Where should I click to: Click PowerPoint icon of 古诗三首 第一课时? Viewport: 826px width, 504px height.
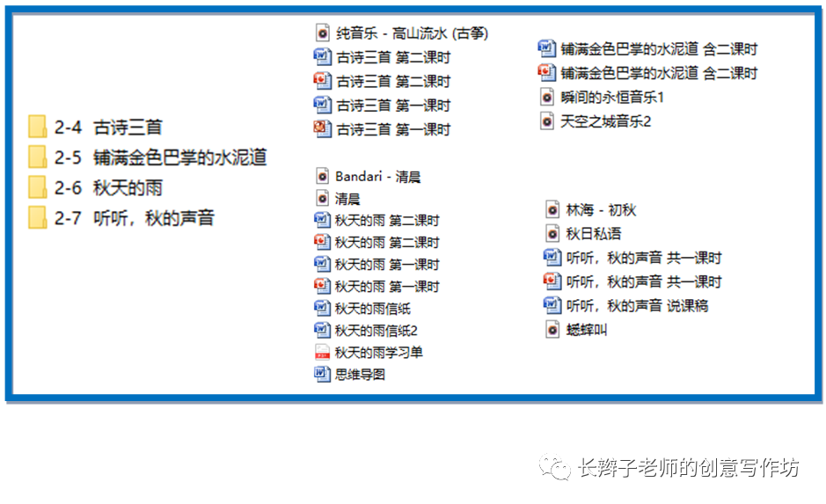(322, 129)
